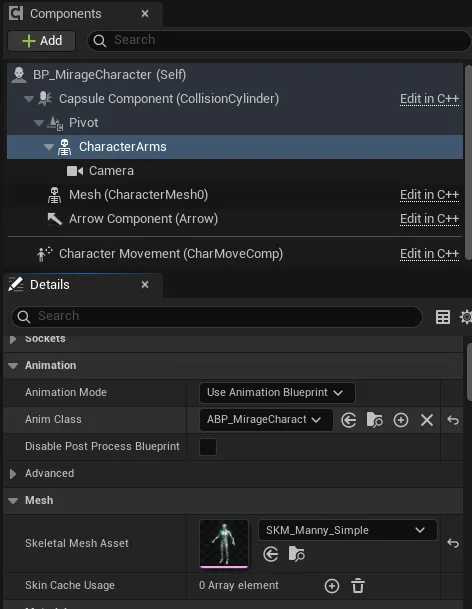This screenshot has height=609, width=472.
Task: Click the Arrow Component icon
Action: 54,219
